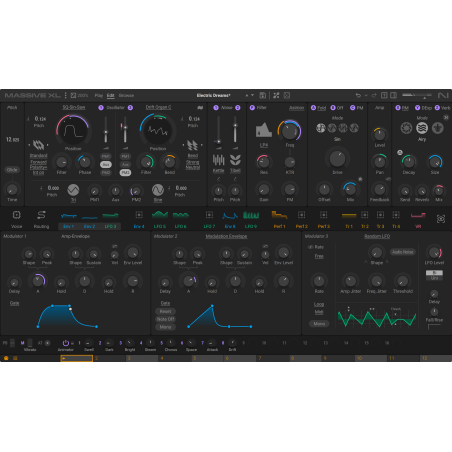The height and width of the screenshot is (452, 452).
Task: Click the macro target icon right of VR
Action: (x=441, y=219)
